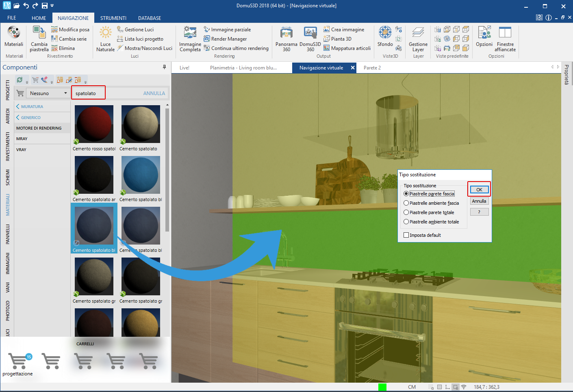Select Cemento rosso spatolato material
Image resolution: width=573 pixels, height=392 pixels.
(94, 124)
